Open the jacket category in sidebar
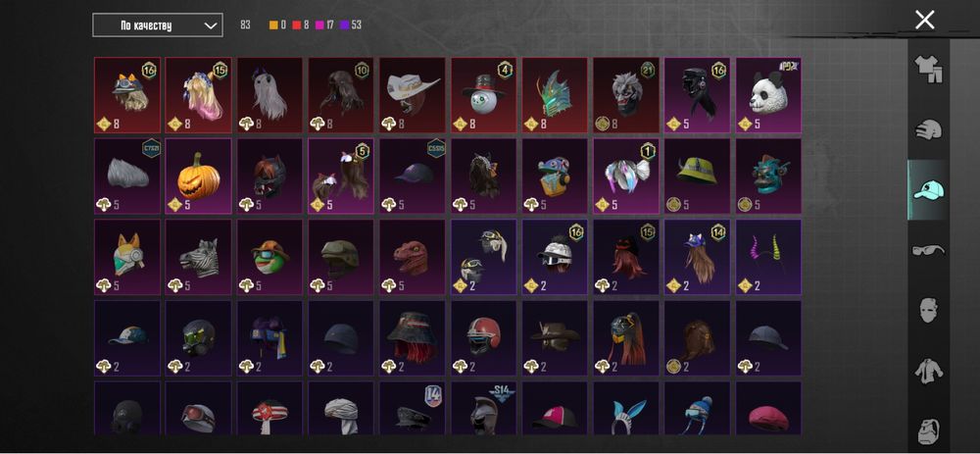The height and width of the screenshot is (454, 980). [929, 371]
